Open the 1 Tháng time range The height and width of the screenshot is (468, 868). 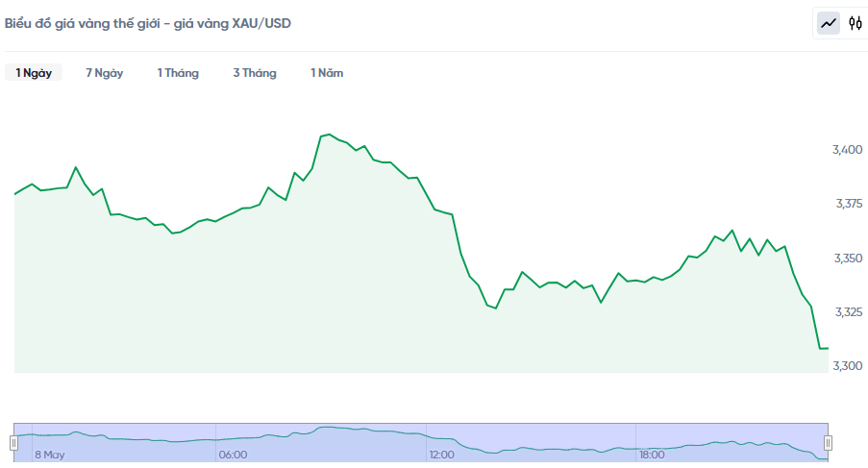[178, 72]
